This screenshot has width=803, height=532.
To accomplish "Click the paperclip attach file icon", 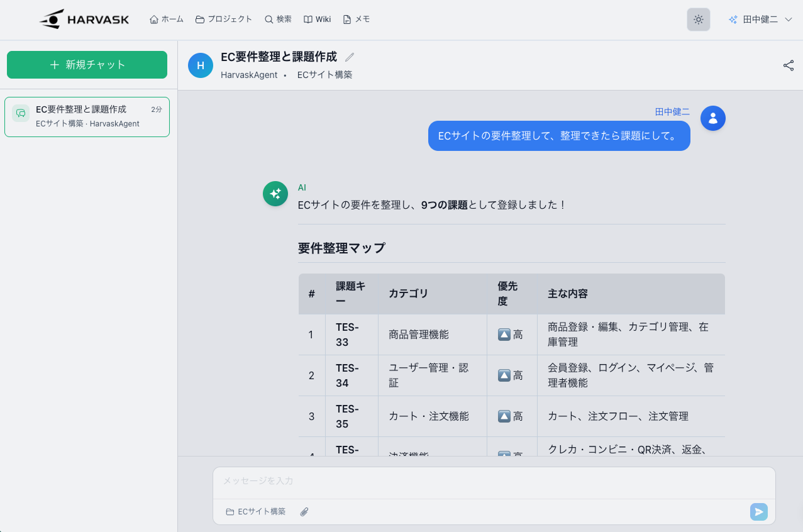I will (304, 512).
